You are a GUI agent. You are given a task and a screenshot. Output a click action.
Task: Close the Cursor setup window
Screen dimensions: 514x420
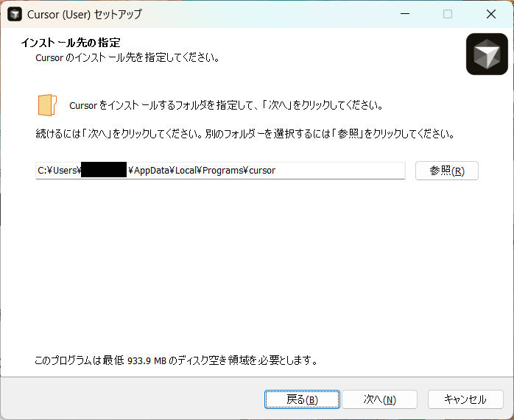491,14
